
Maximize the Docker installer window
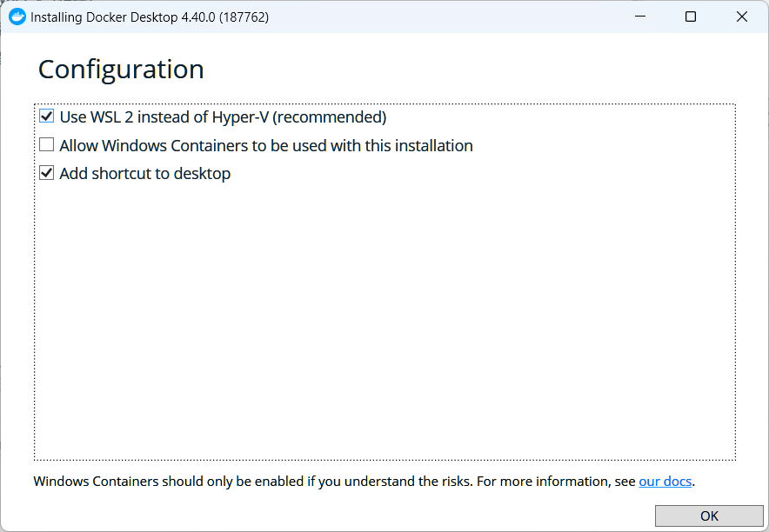click(x=691, y=17)
